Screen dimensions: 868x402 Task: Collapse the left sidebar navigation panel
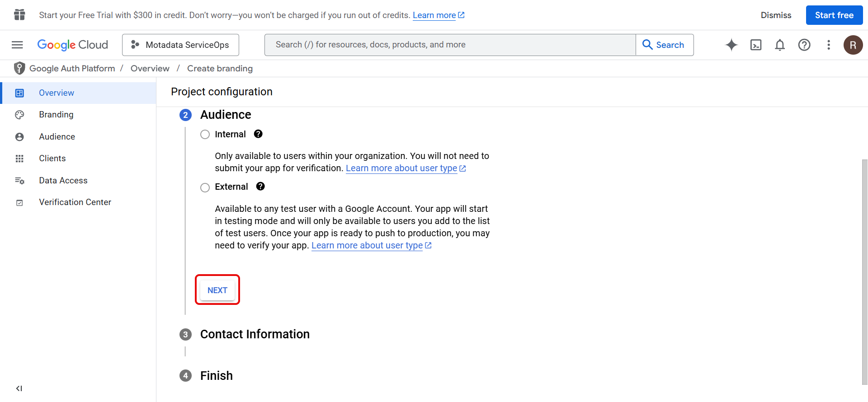tap(19, 388)
